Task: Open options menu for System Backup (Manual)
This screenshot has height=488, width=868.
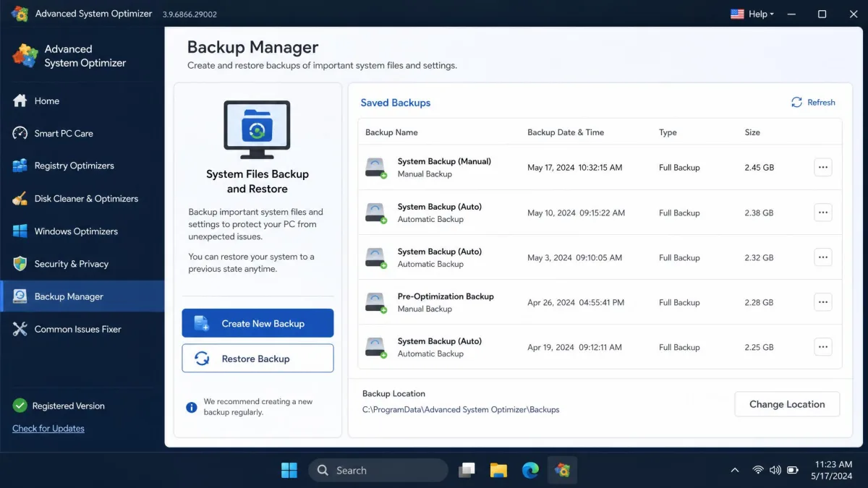Action: (822, 167)
